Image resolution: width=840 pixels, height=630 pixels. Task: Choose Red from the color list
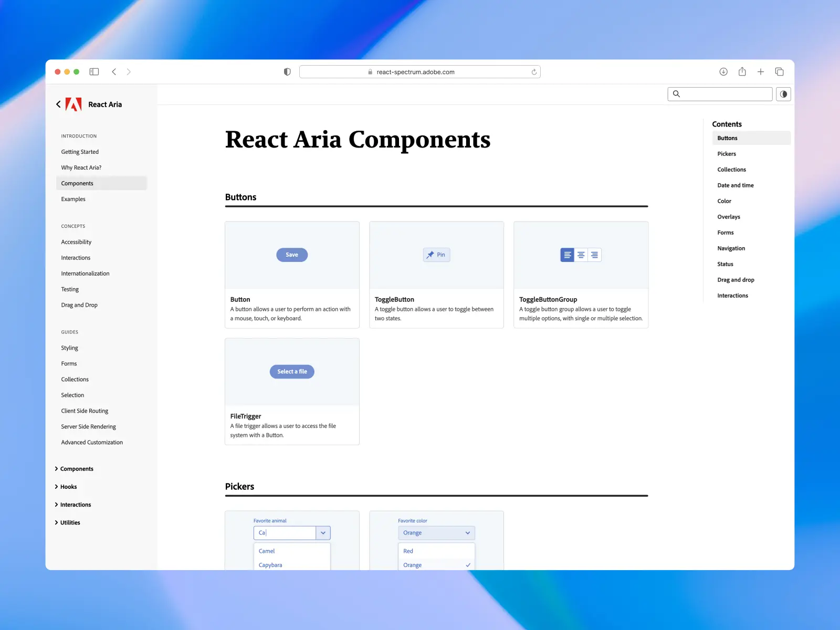[x=436, y=551]
